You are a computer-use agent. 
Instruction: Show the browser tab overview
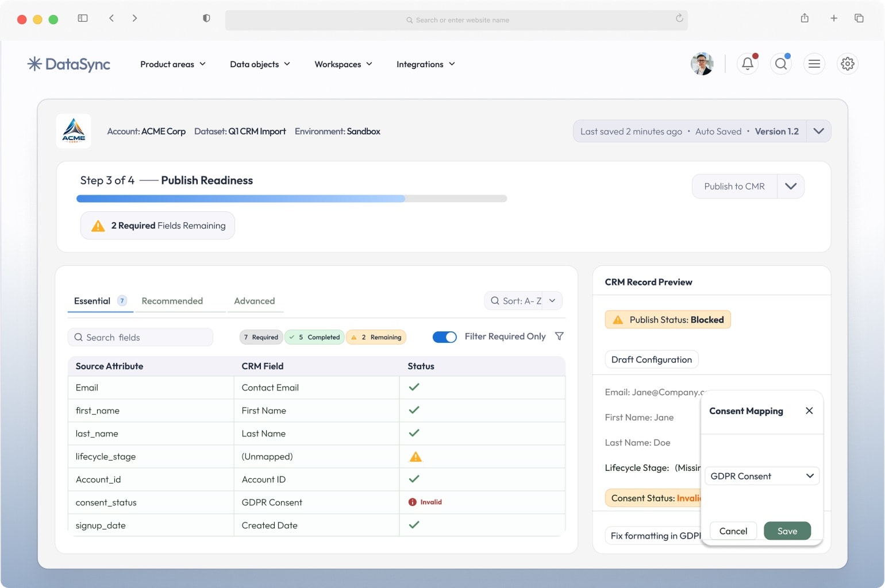pyautogui.click(x=859, y=18)
